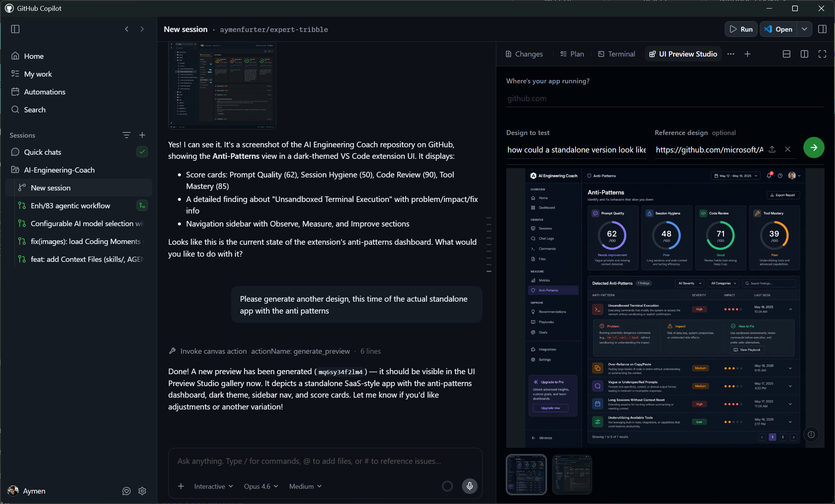Minimize the GitHub Copilot window

click(769, 8)
